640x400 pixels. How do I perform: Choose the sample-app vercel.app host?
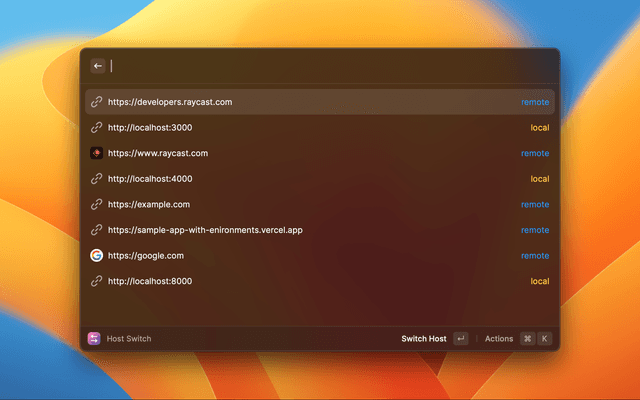pyautogui.click(x=205, y=230)
